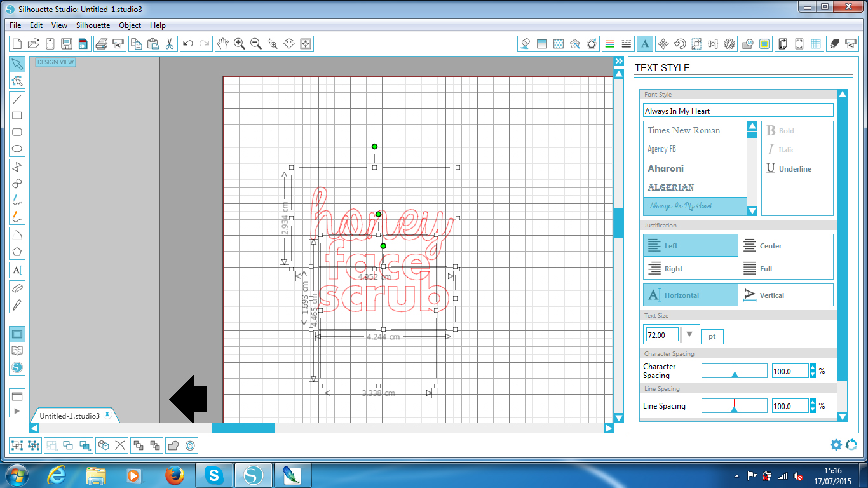Increase Character Spacing stepper up arrow
This screenshot has width=868, height=488.
813,367
